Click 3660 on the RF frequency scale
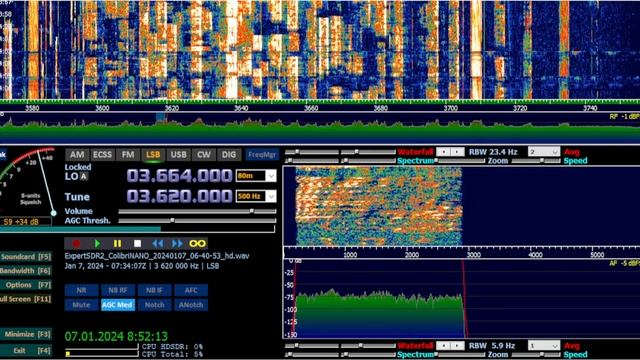 coord(311,108)
